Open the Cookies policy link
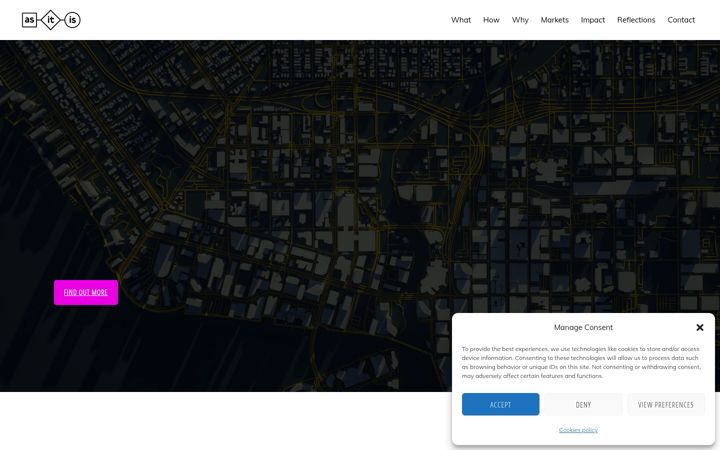This screenshot has width=720, height=450. click(578, 430)
